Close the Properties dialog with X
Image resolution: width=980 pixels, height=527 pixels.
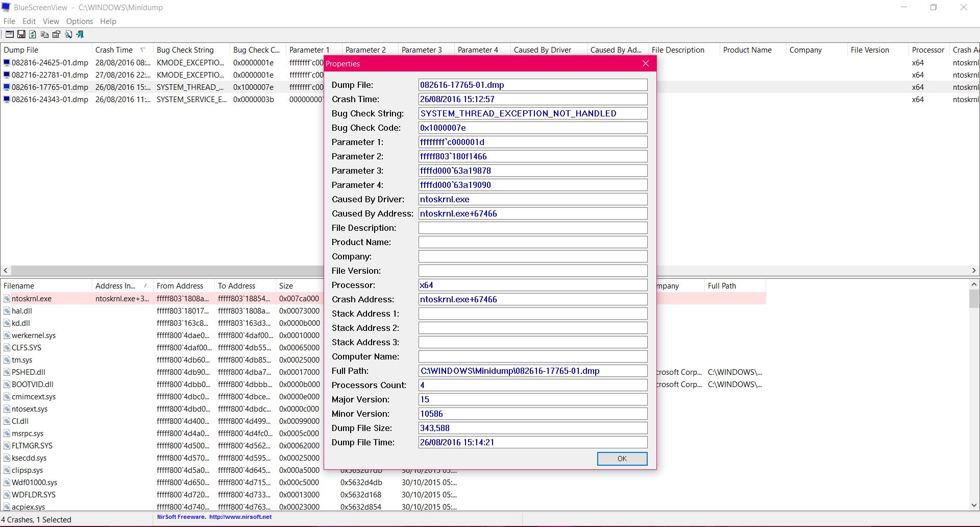click(x=645, y=63)
